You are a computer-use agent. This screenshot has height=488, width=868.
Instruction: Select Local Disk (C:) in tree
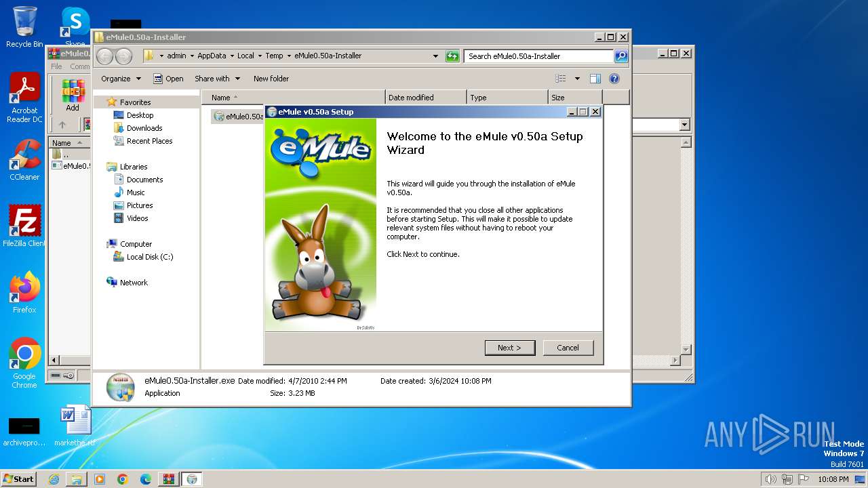149,257
